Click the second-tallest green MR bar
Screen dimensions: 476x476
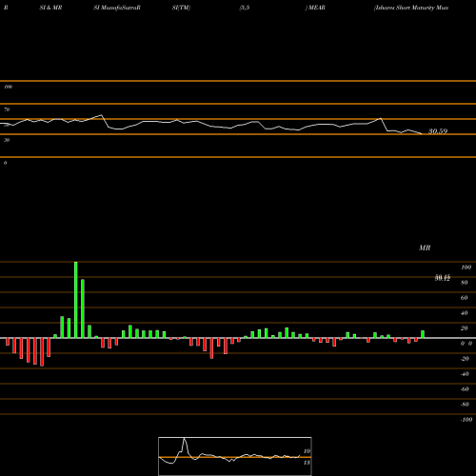pos(83,308)
